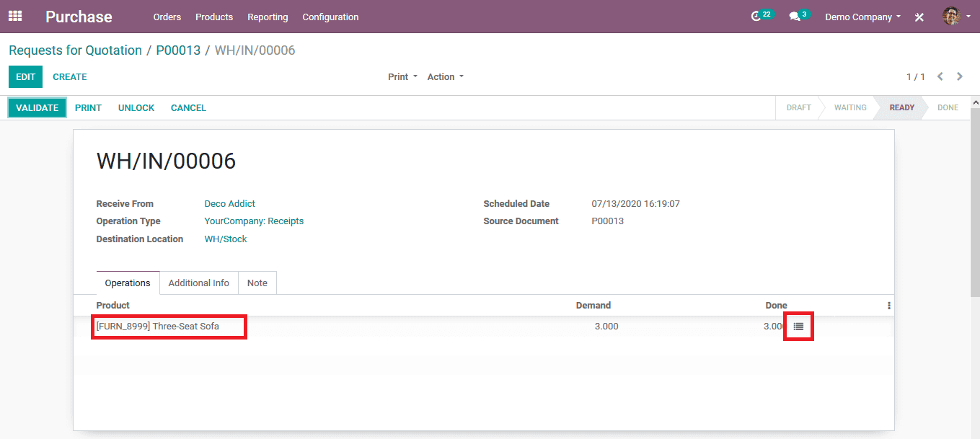Click the 1 / 1 pager counter
This screenshot has width=980, height=439.
916,77
